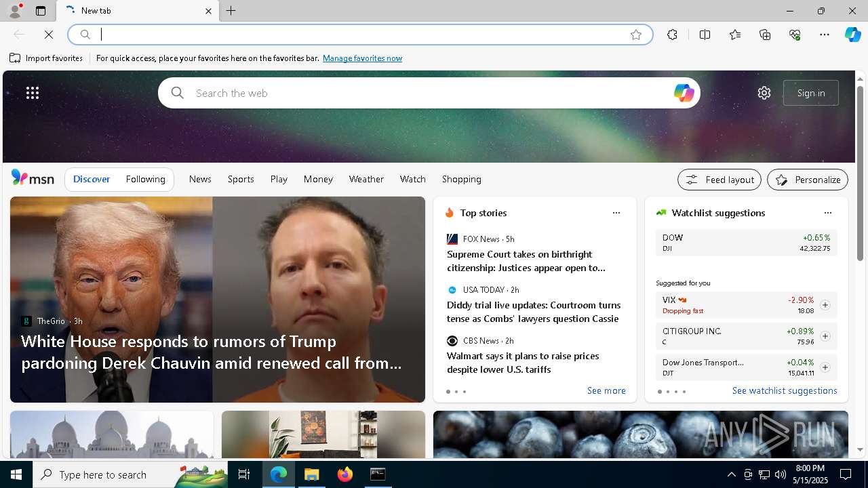This screenshot has width=868, height=488.
Task: Add CITIGROUP INC. to watchlist
Action: point(825,336)
